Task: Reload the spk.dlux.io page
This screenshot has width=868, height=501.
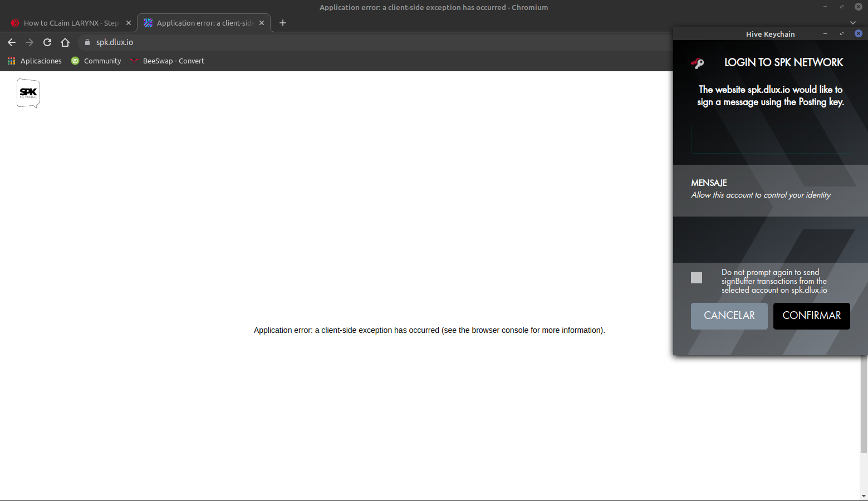Action: click(x=47, y=42)
